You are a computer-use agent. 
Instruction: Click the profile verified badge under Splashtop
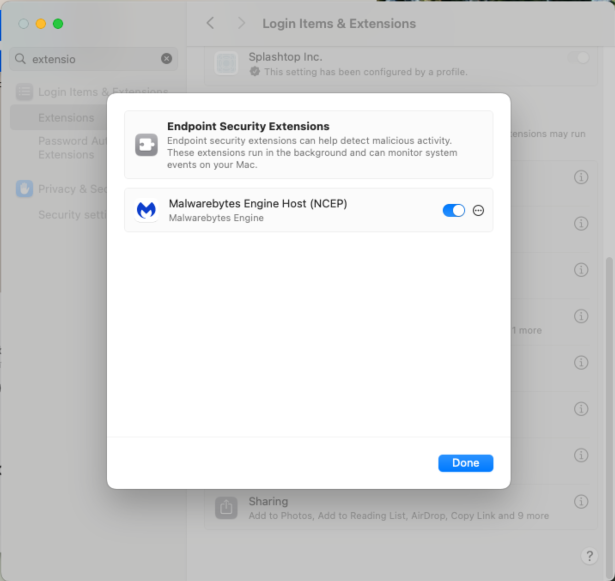point(255,71)
